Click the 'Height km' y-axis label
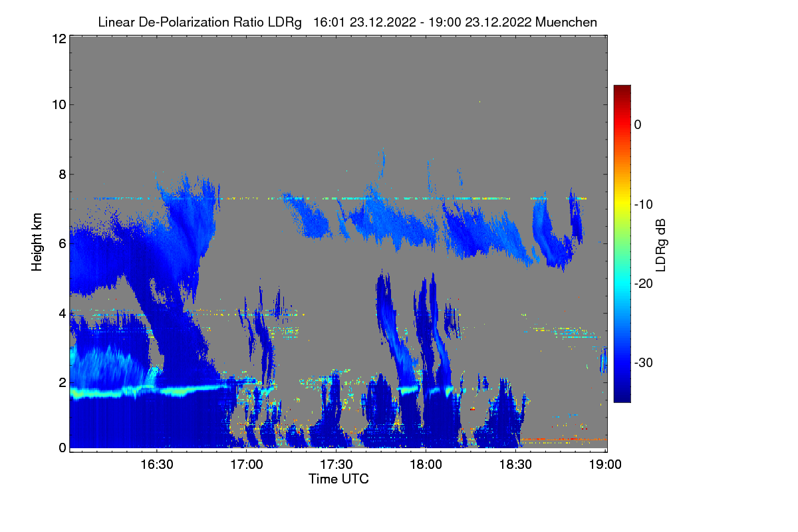798x532 pixels. point(37,241)
